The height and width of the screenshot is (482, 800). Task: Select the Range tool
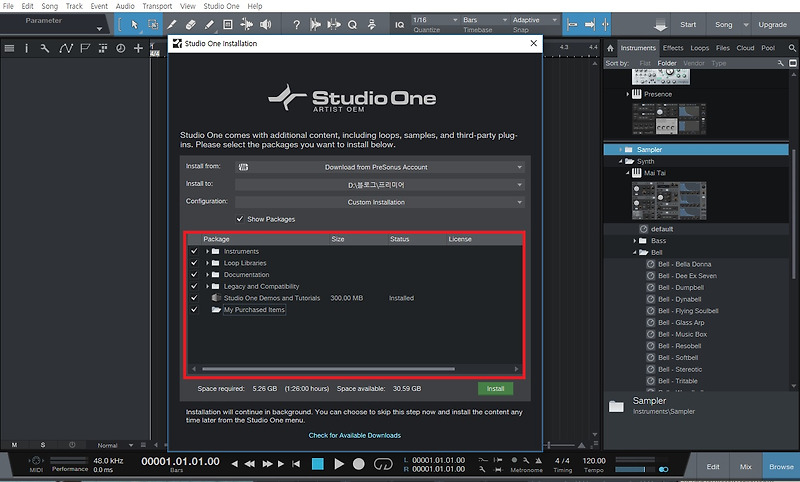[x=153, y=24]
